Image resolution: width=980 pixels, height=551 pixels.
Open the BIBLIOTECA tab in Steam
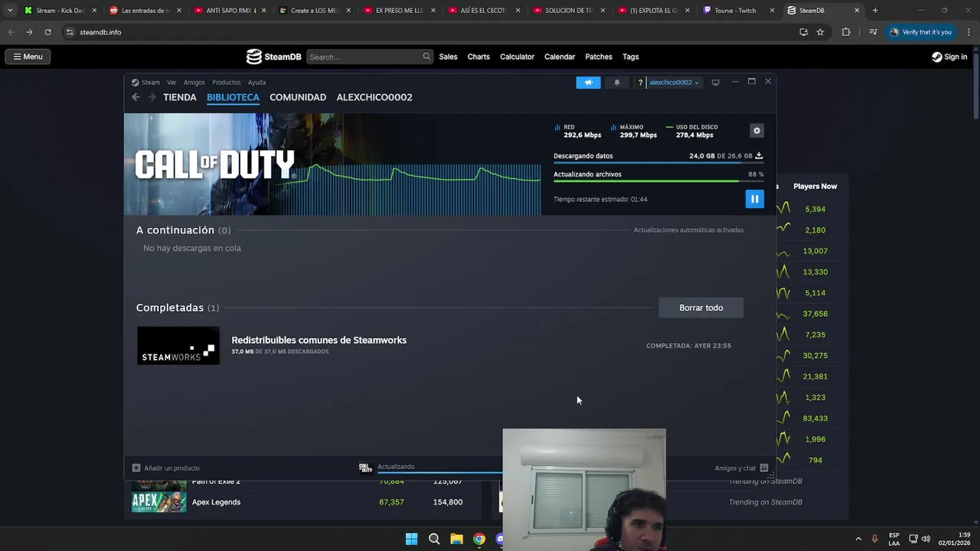click(x=233, y=97)
